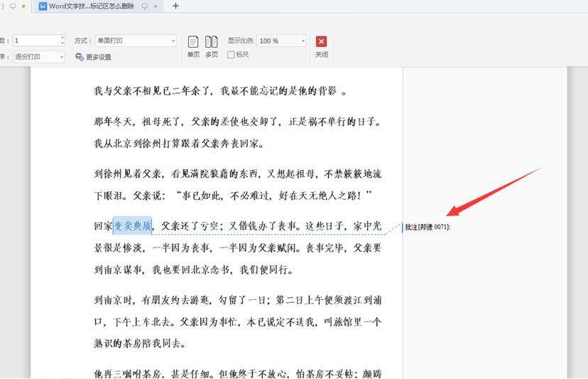Click the copies count field showing 1
Screen dimensions: 588x379
click(x=36, y=41)
